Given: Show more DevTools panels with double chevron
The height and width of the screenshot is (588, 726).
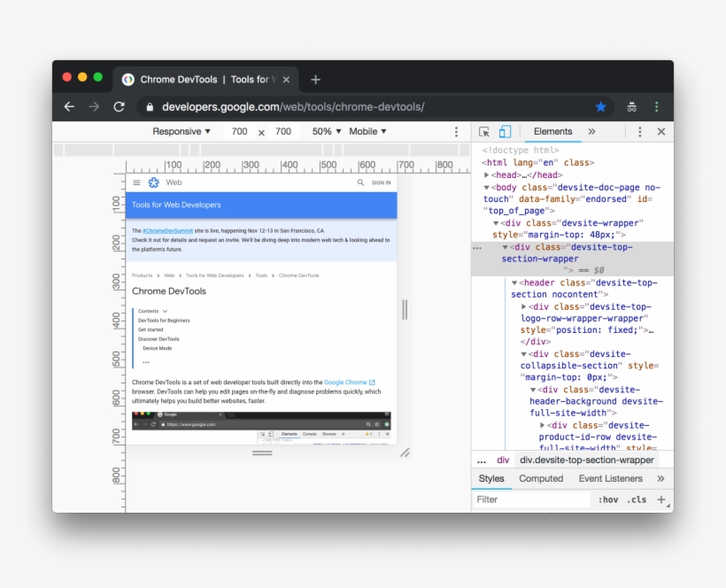Looking at the screenshot, I should [591, 131].
